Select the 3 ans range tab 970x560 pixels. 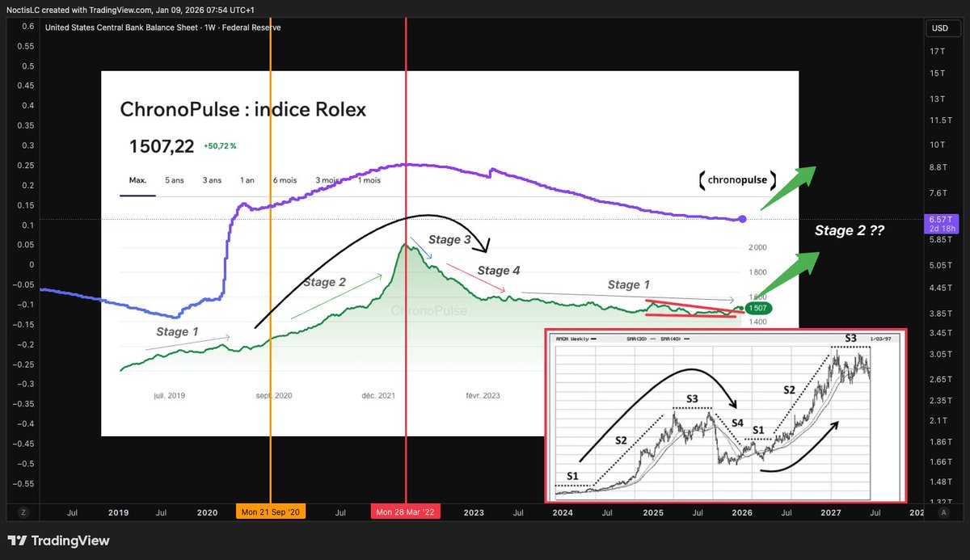212,180
